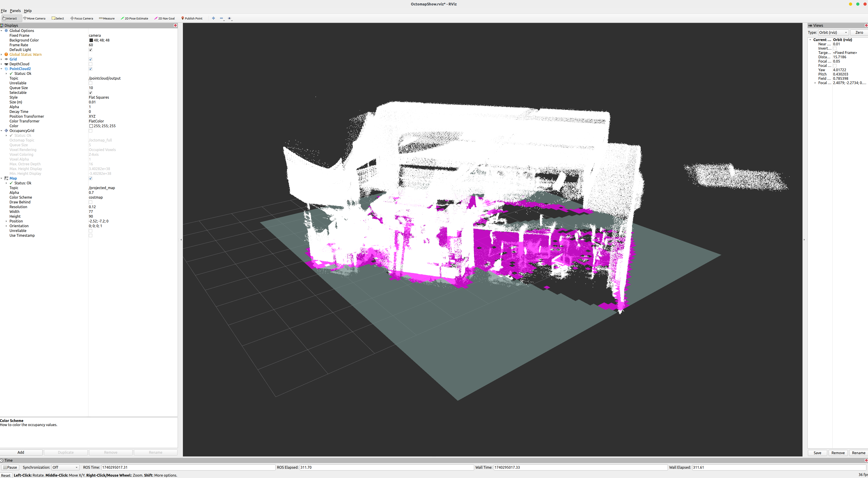Choose the 2D Pose Estimate tool
The image size is (868, 478).
pos(134,19)
